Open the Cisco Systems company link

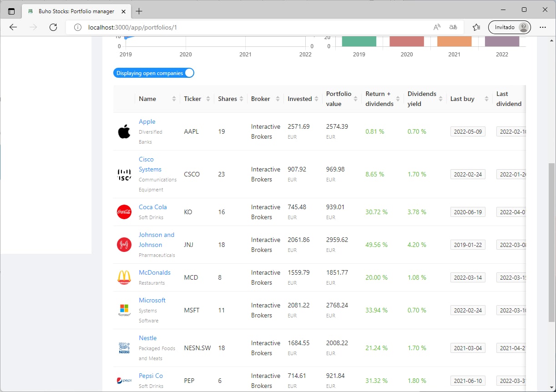click(x=150, y=164)
